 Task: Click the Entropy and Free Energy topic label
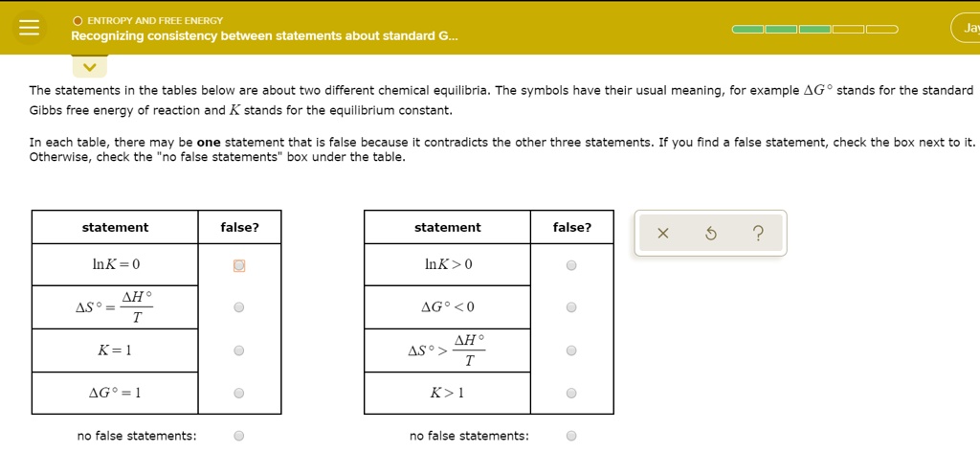tap(154, 20)
